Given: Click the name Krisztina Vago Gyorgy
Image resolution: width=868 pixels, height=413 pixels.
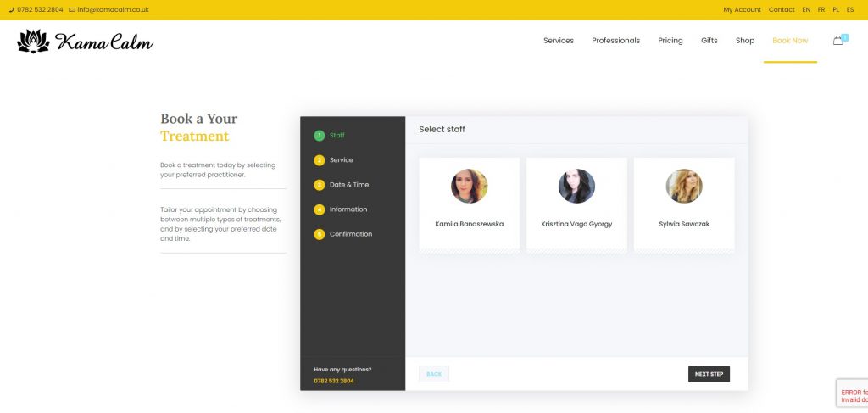Looking at the screenshot, I should pos(576,224).
